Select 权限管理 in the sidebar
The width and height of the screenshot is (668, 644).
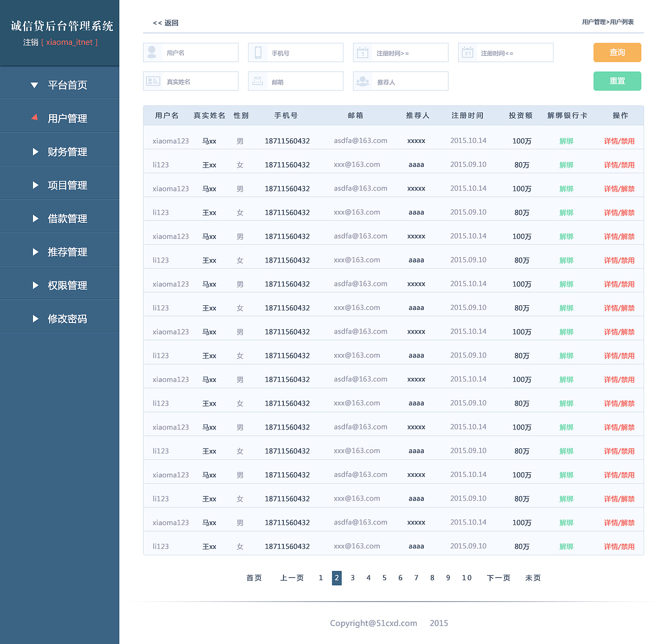point(67,285)
